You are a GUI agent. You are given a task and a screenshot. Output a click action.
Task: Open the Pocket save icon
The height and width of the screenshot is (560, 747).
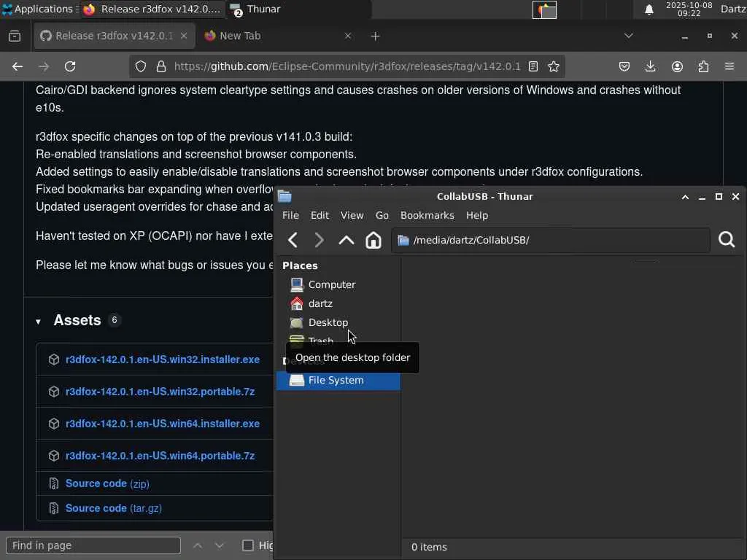click(x=624, y=66)
